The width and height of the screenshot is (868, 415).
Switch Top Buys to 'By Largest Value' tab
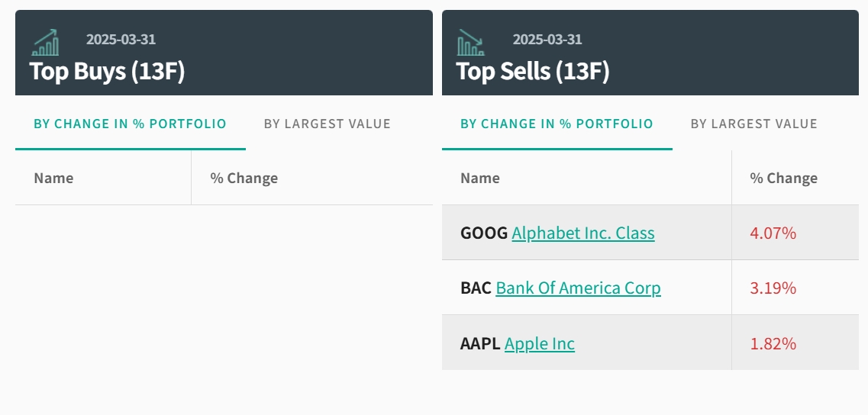(327, 124)
